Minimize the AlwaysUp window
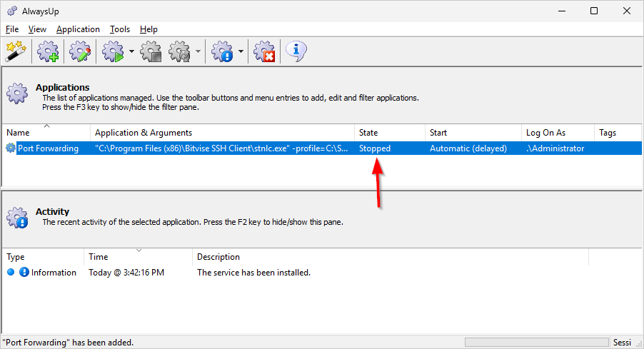The height and width of the screenshot is (349, 644). coord(562,11)
